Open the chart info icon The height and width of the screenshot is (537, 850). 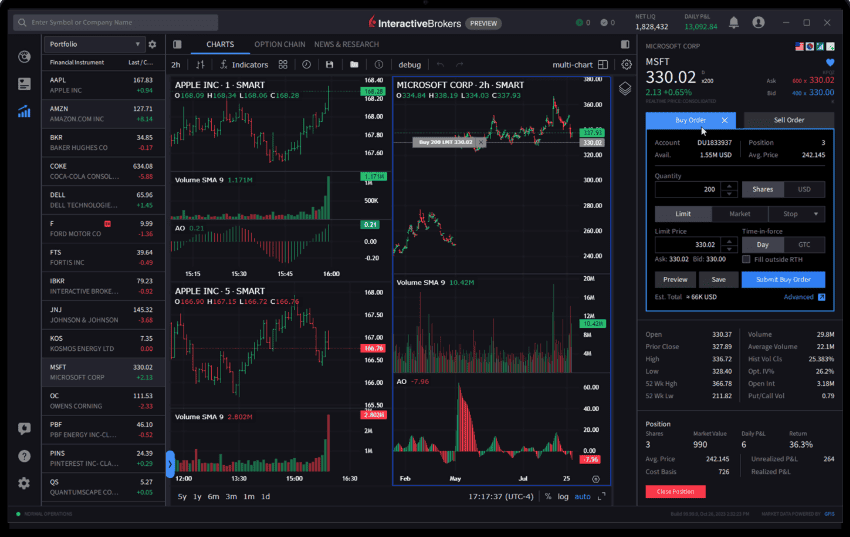click(379, 64)
